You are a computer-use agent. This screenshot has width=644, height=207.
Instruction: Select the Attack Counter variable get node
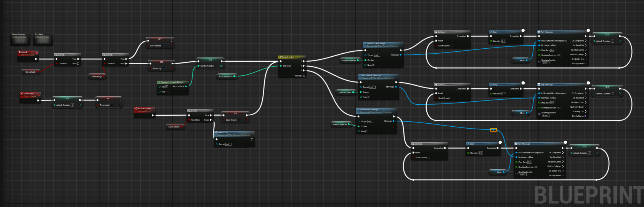tap(226, 76)
